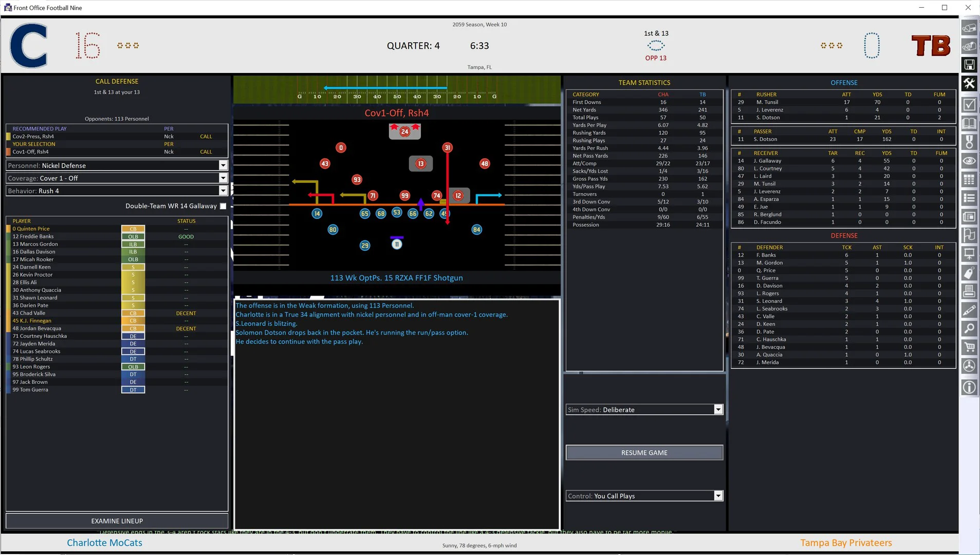Open the crossed tools settings icon
Image resolution: width=980 pixels, height=555 pixels.
click(x=970, y=83)
